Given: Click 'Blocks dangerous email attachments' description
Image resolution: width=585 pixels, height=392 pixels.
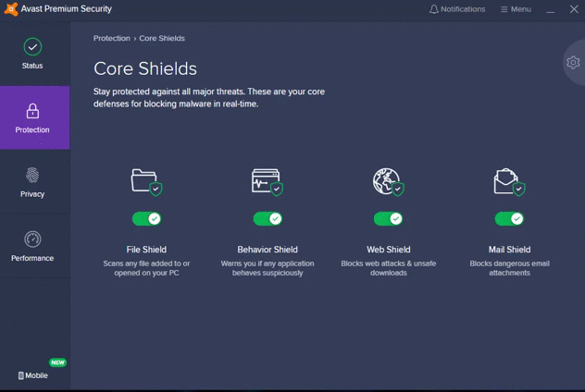Looking at the screenshot, I should point(509,268).
